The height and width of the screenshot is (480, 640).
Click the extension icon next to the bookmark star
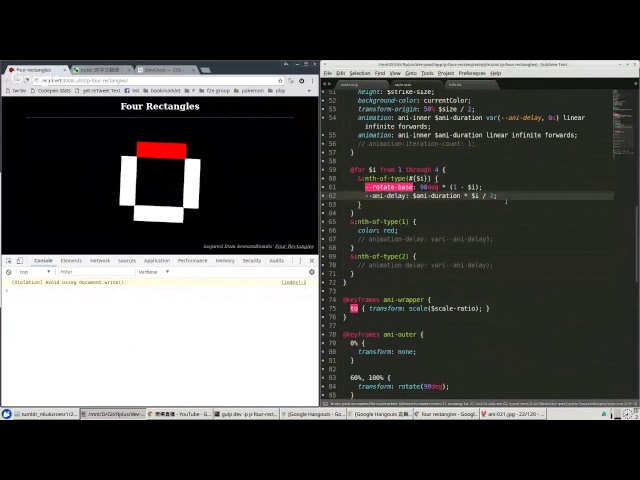[291, 81]
